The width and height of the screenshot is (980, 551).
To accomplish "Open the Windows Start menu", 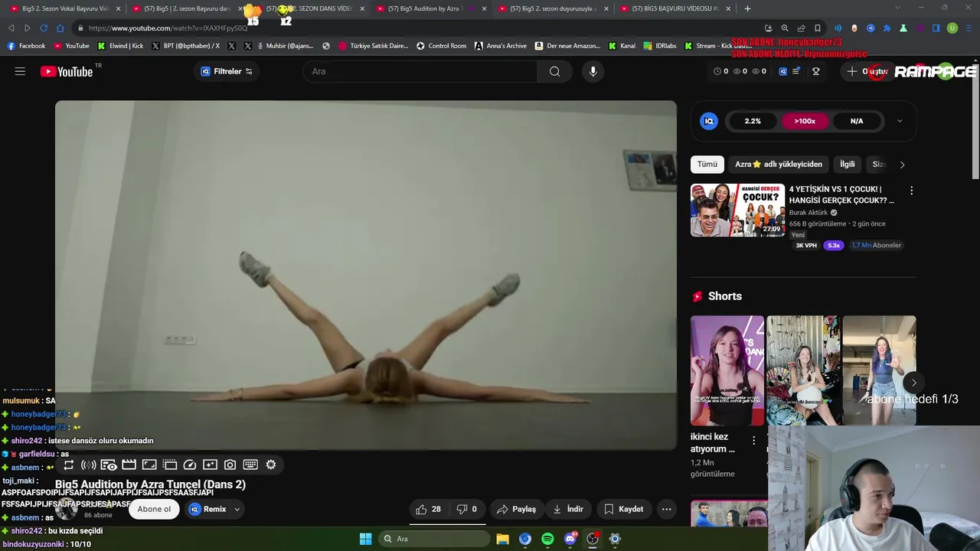I will (365, 539).
